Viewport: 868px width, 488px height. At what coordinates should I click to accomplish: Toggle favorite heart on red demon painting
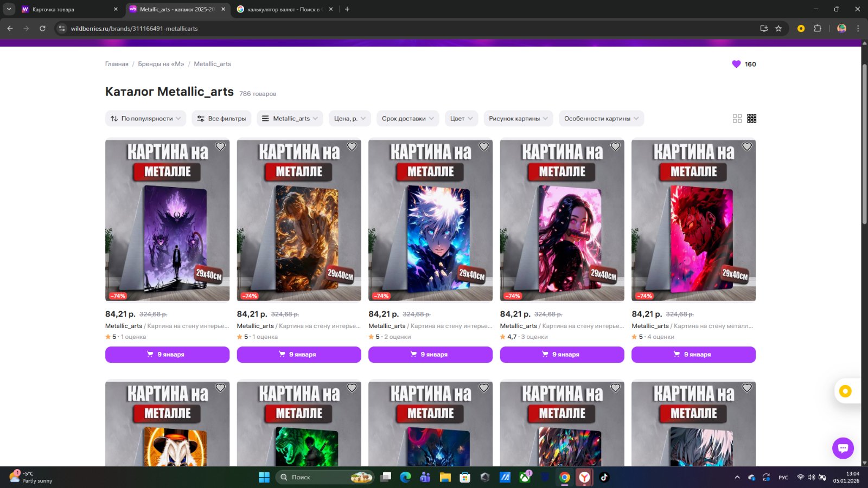click(x=746, y=146)
